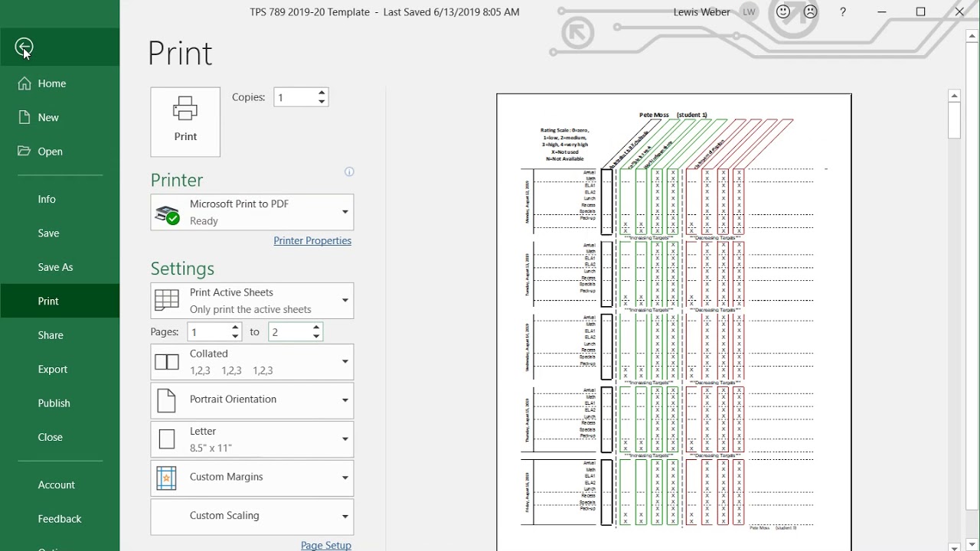This screenshot has height=551, width=980.
Task: Click the New document icon
Action: [x=24, y=117]
